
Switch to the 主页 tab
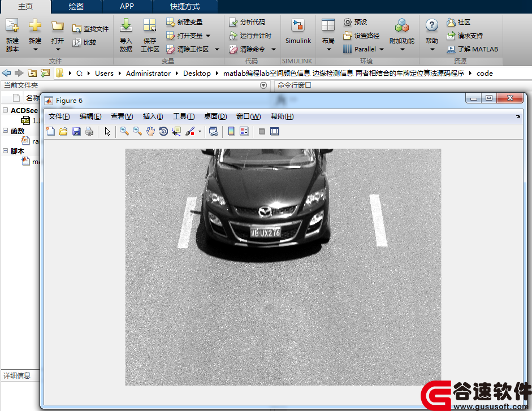point(25,6)
